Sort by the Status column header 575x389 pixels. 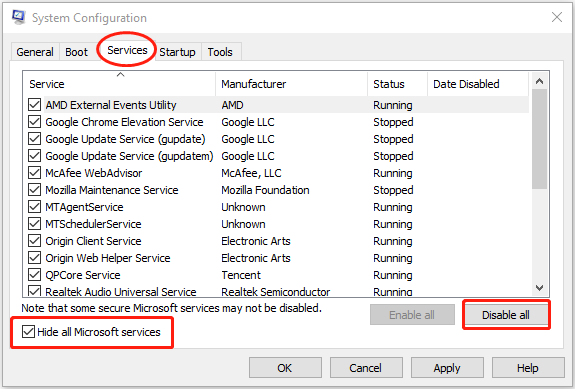coord(398,84)
